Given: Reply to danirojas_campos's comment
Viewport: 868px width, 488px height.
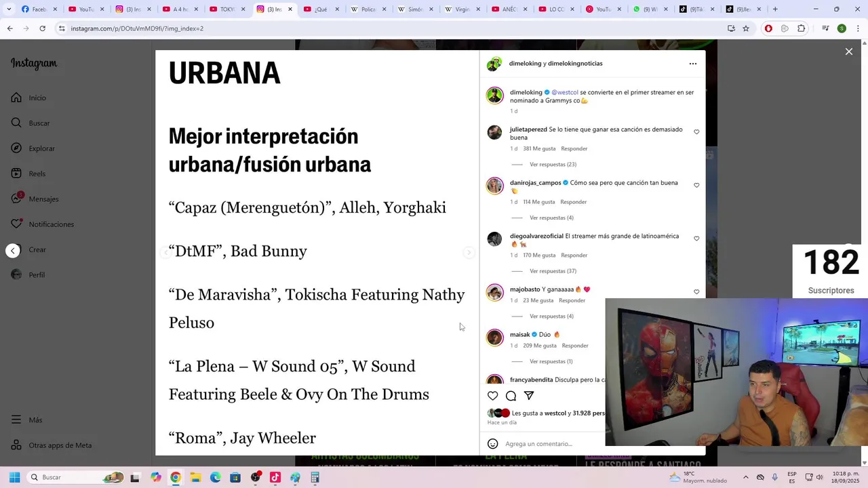Looking at the screenshot, I should pos(573,202).
